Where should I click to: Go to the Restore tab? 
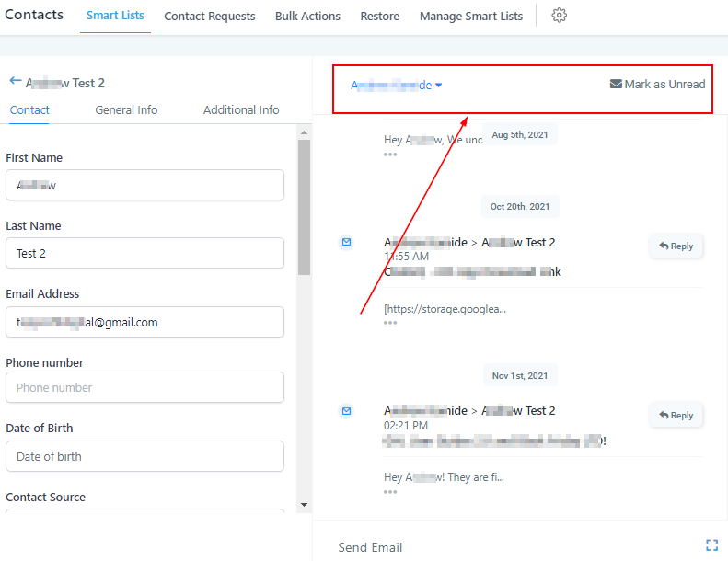(379, 16)
